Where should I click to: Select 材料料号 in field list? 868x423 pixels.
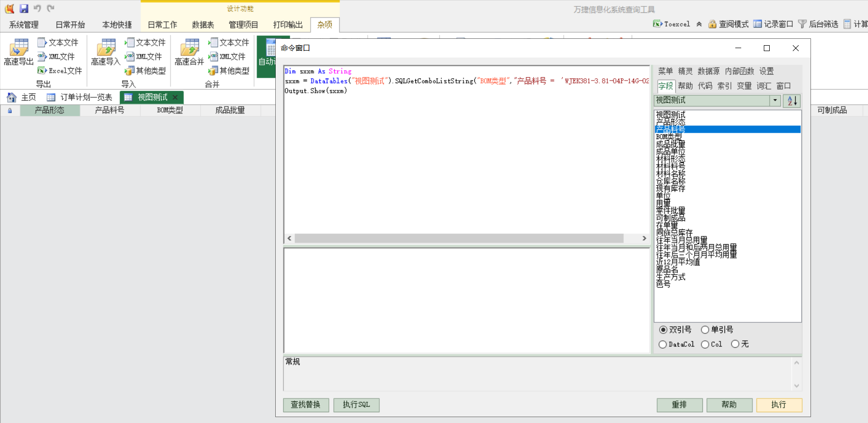727,167
